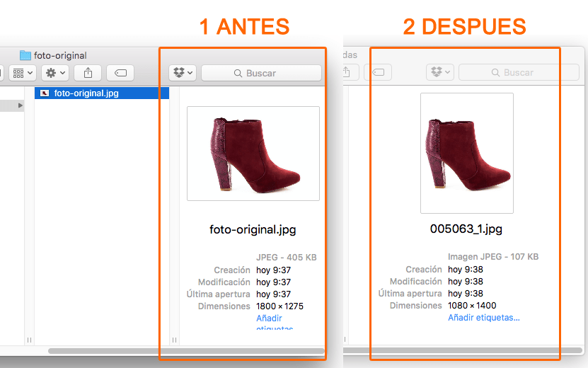Open the view arrangement dropdown in left window
The height and width of the screenshot is (368, 588).
(x=22, y=73)
